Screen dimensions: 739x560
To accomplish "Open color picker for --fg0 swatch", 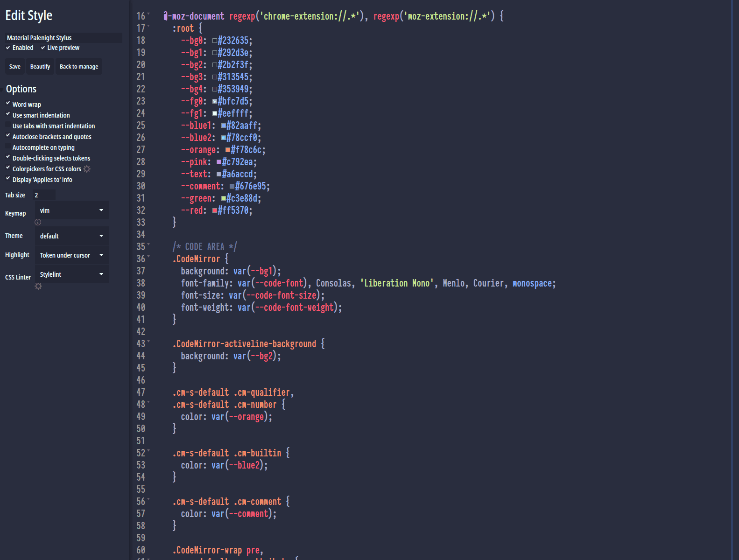I will click(215, 101).
